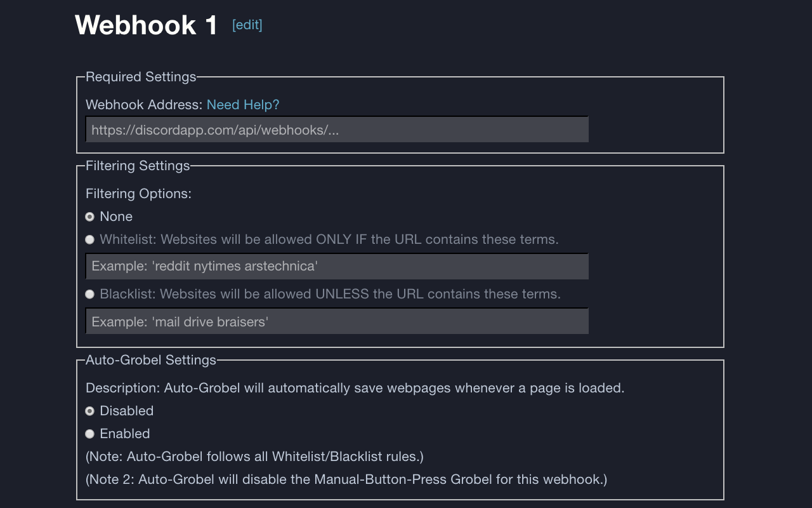Click the Required Settings section legend
The image size is (812, 508).
(141, 77)
